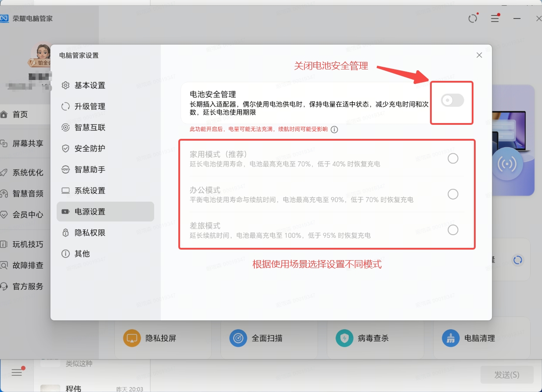Select the 差旅模式 radio button
This screenshot has height=392, width=542.
click(453, 229)
